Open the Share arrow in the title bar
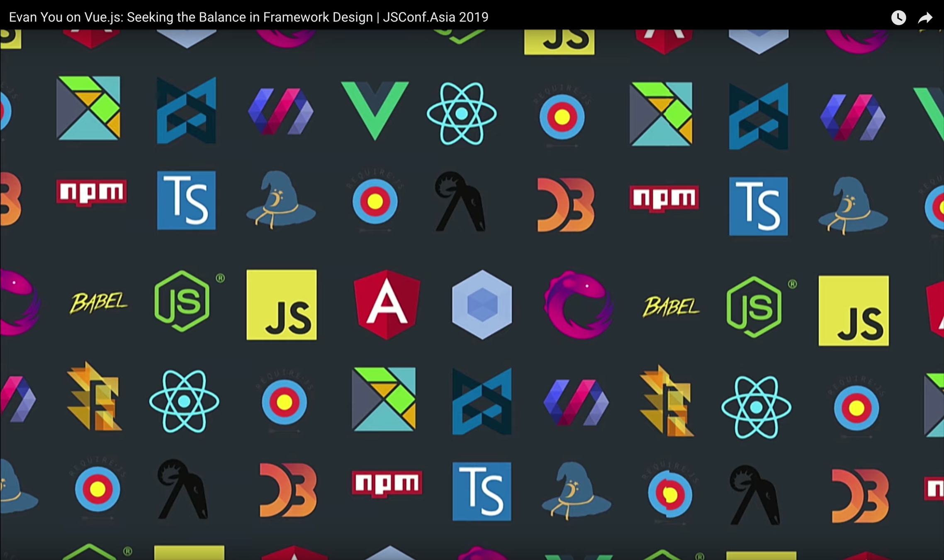Viewport: 944px width, 560px height. (925, 18)
